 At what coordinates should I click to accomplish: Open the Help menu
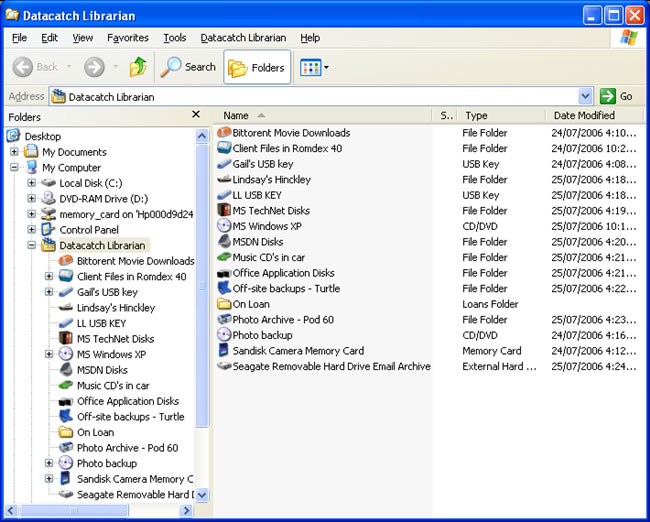tap(310, 38)
